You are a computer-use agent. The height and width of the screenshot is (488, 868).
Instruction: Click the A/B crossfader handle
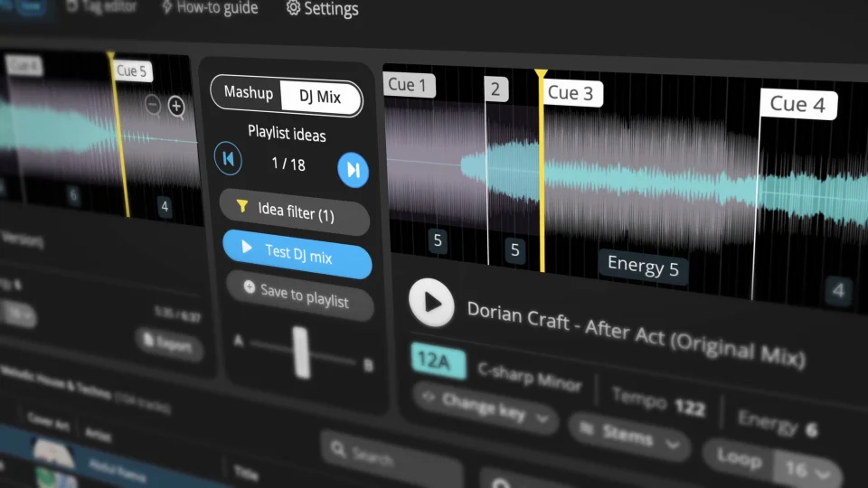[300, 352]
